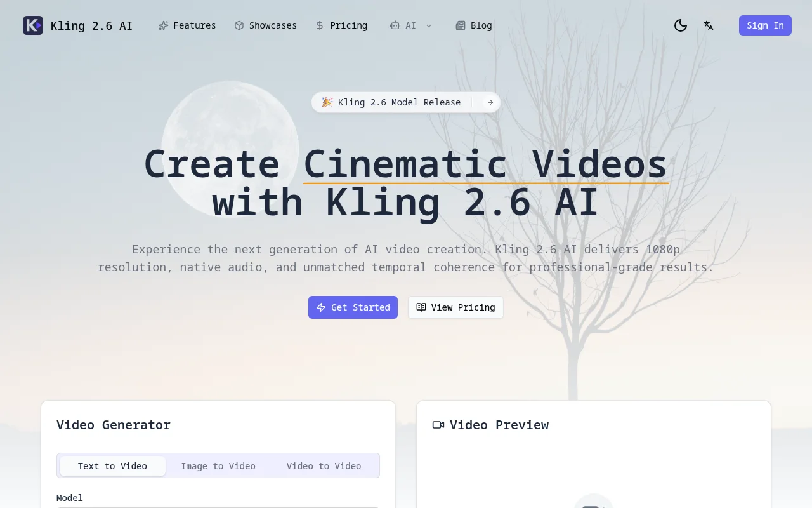Switch to the Video to Video tab
Viewport: 812px width, 508px height.
324,465
